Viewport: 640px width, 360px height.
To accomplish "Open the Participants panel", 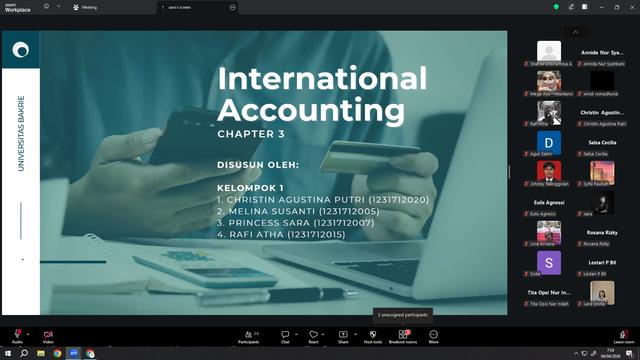I will pyautogui.click(x=249, y=337).
